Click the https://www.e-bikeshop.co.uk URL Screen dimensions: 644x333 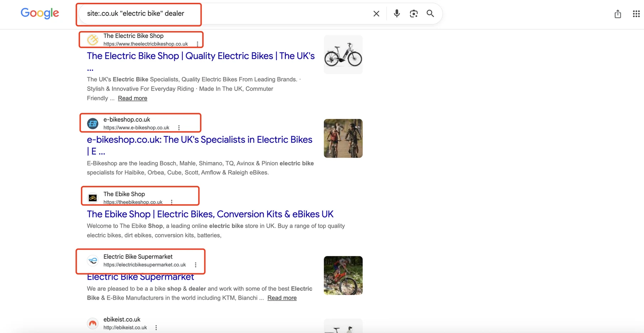click(x=136, y=128)
